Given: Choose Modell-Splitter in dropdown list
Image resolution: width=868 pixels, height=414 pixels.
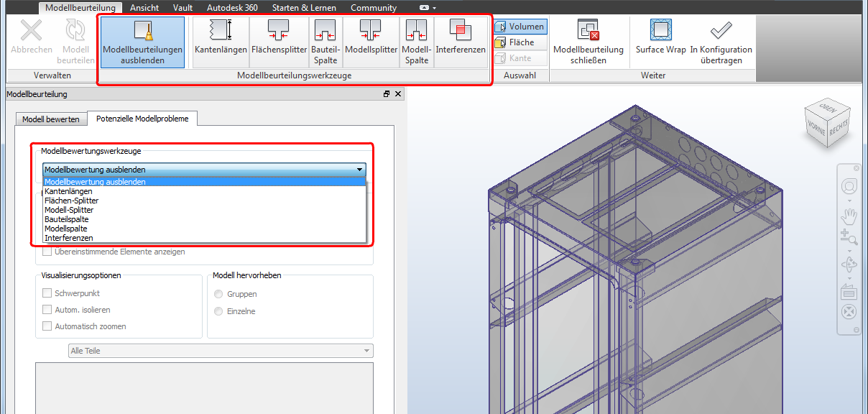Looking at the screenshot, I should click(204, 210).
